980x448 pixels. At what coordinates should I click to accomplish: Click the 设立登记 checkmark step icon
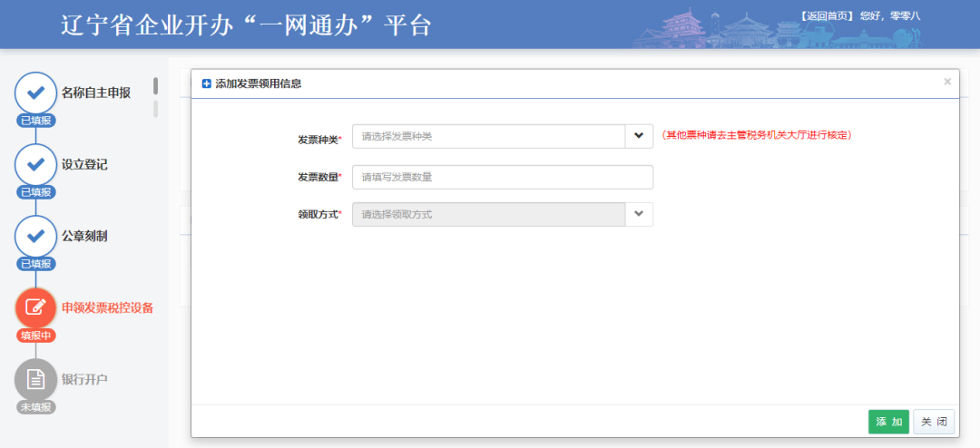[35, 165]
